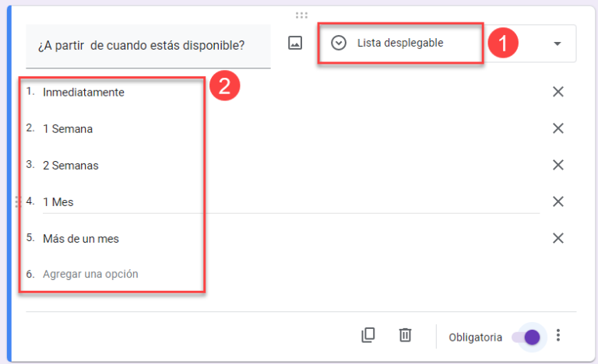Open the three-dot more options menu
This screenshot has width=598, height=364.
point(558,335)
